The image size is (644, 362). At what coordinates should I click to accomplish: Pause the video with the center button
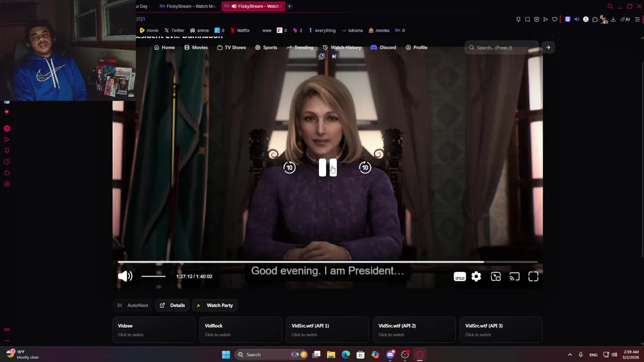(328, 168)
